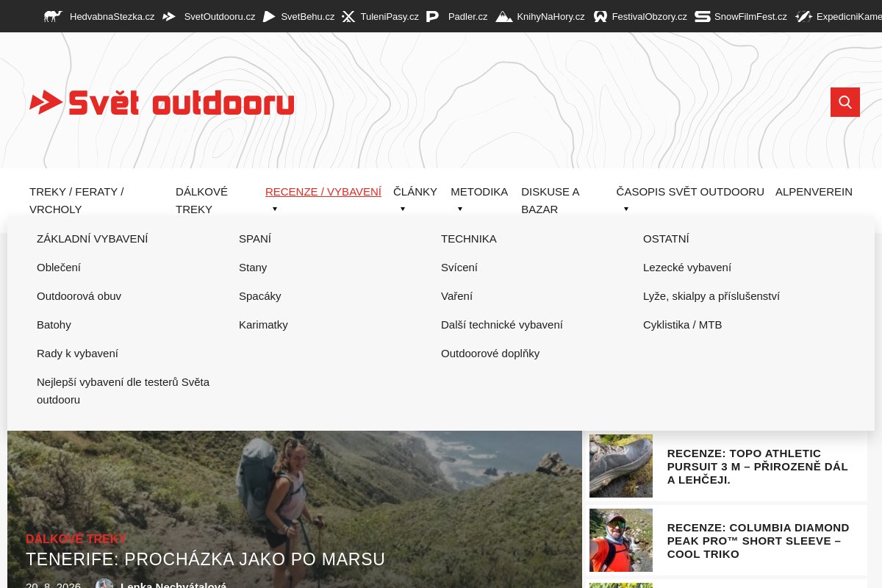Click Dálkové treky tag on hero article
882x588 pixels.
point(76,539)
